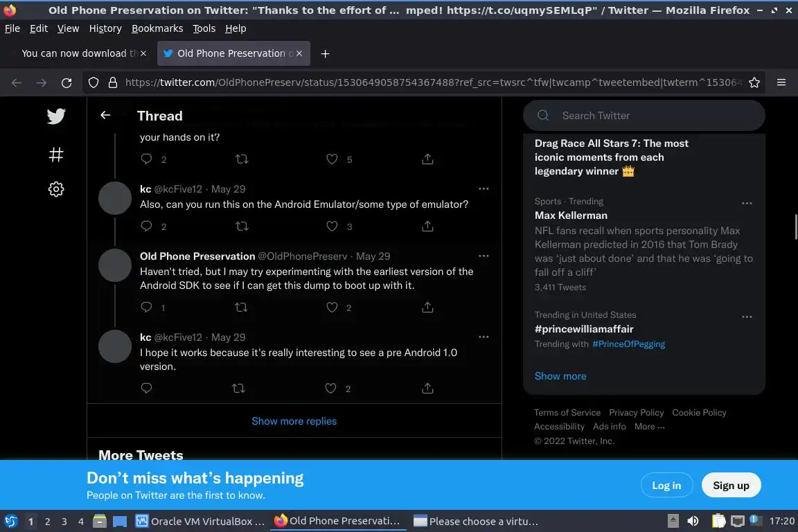Open more options for kc's Android 1.0 tweet
This screenshot has height=532, width=798.
click(484, 337)
